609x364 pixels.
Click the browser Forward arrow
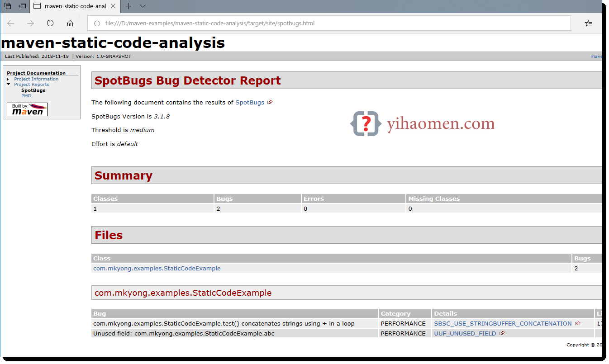tap(30, 24)
